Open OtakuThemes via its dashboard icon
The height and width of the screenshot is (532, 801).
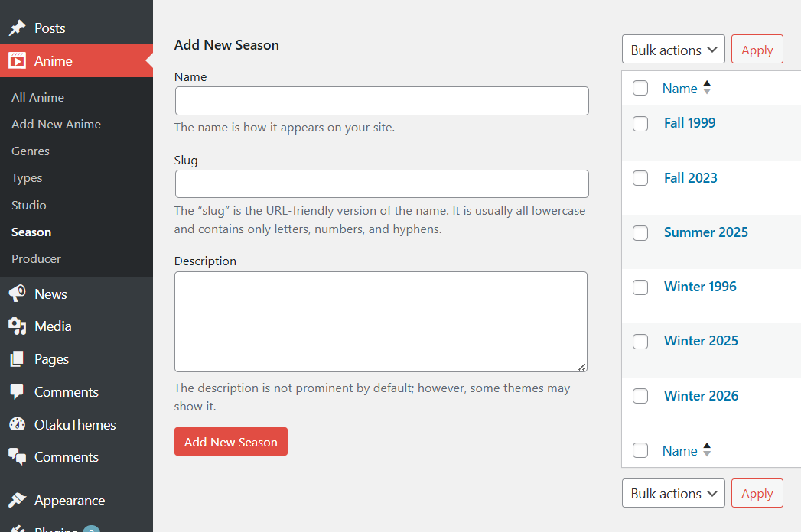point(17,424)
